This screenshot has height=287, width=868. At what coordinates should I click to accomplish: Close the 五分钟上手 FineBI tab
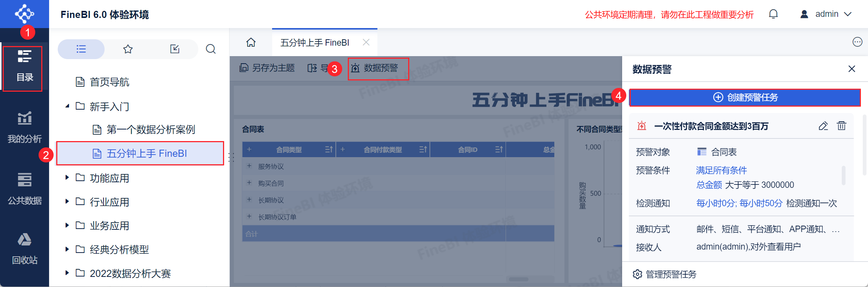pyautogui.click(x=366, y=42)
